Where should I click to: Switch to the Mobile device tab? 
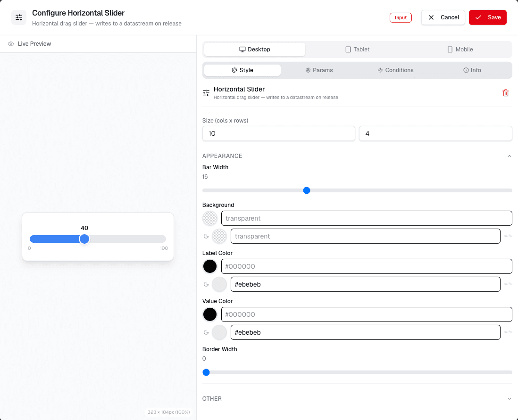point(460,49)
